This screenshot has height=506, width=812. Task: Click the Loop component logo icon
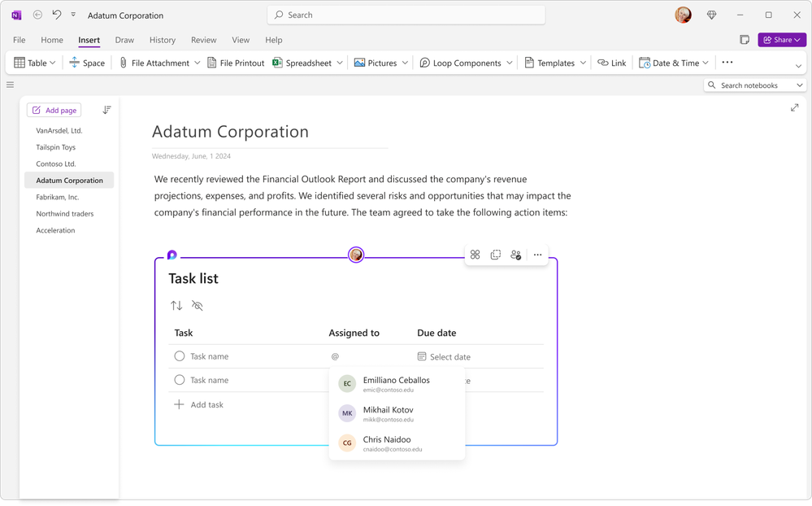[172, 255]
